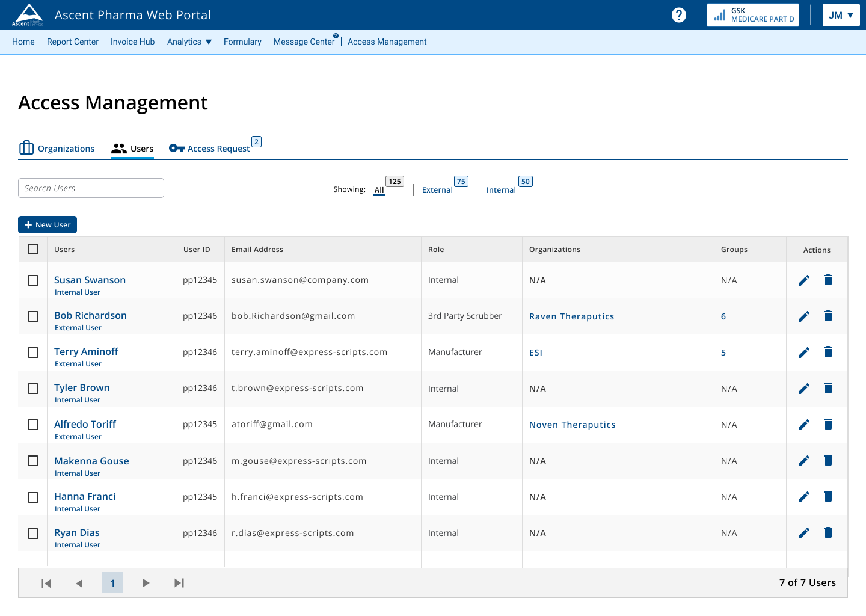The image size is (866, 616).
Task: Delete Hanna Franci with trash icon
Action: [x=828, y=496]
